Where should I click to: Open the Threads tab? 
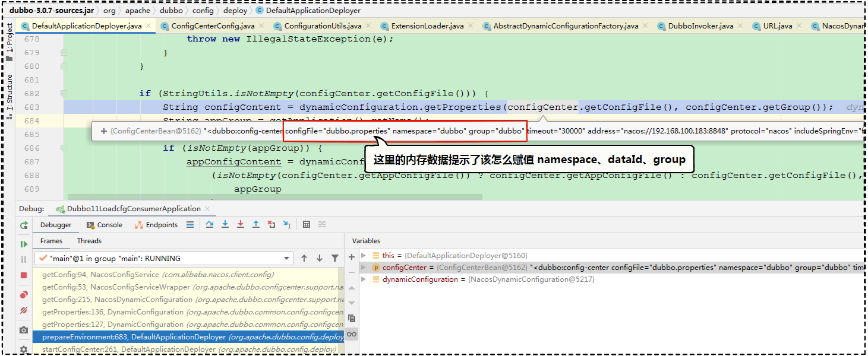click(89, 241)
